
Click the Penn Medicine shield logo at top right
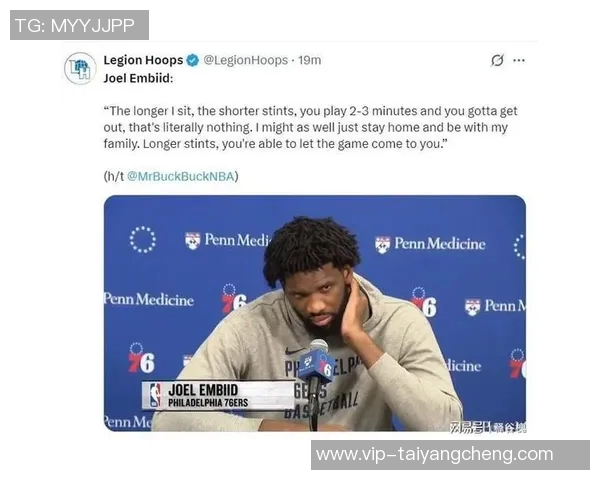click(382, 245)
